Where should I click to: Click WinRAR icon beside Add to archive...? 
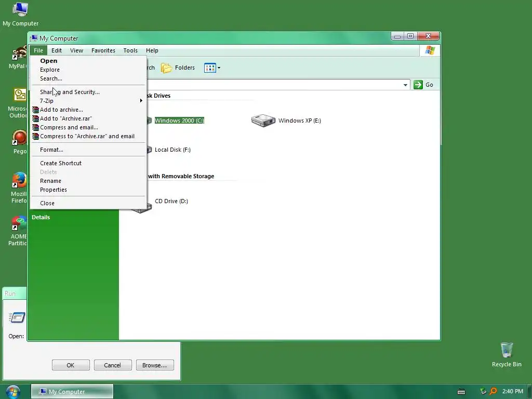pyautogui.click(x=36, y=110)
